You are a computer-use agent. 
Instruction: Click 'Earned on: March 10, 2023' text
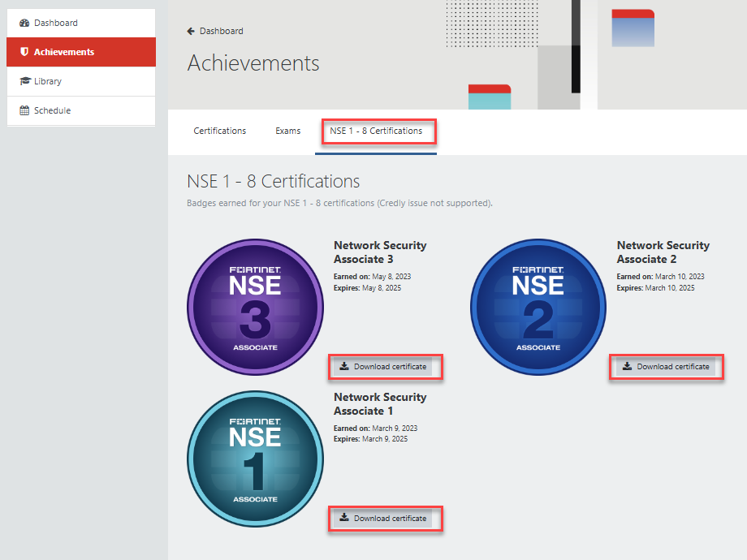(x=660, y=277)
